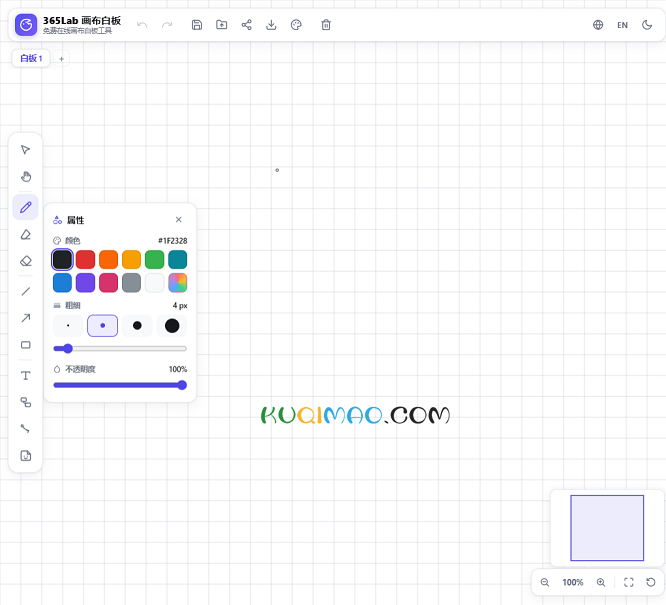Image resolution: width=666 pixels, height=605 pixels.
Task: Click the #1F2328 hex color value
Action: (172, 241)
